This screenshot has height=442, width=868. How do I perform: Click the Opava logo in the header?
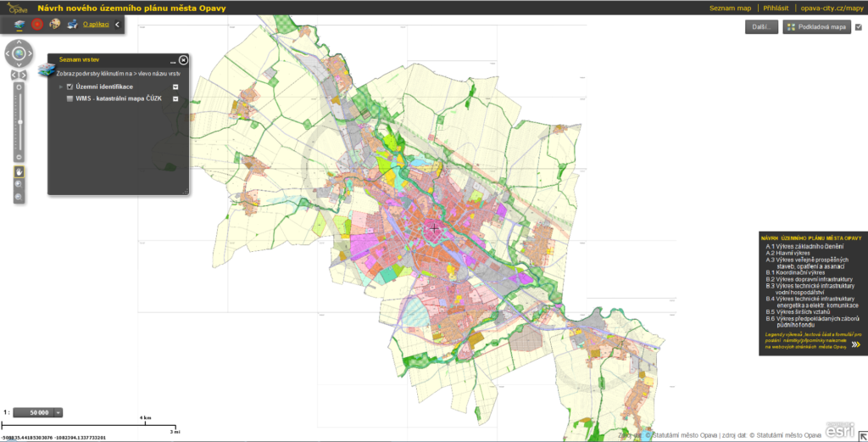point(17,8)
